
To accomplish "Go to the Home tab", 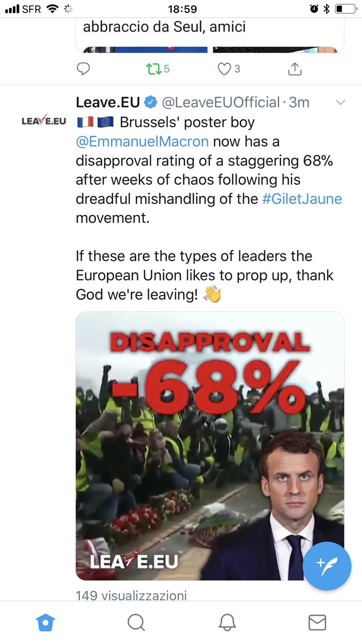I will (x=45, y=623).
